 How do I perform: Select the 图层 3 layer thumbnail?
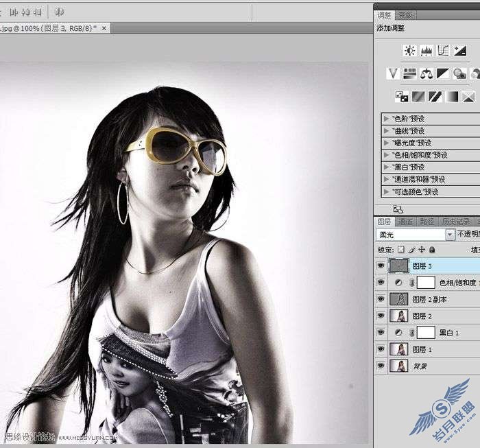tap(398, 266)
